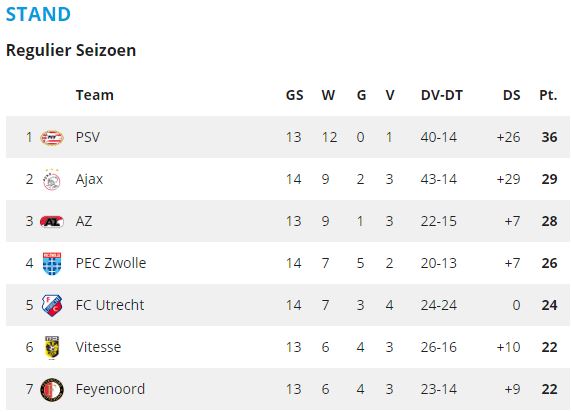571x412 pixels.
Task: Click the FC Utrecht team name
Action: [110, 305]
